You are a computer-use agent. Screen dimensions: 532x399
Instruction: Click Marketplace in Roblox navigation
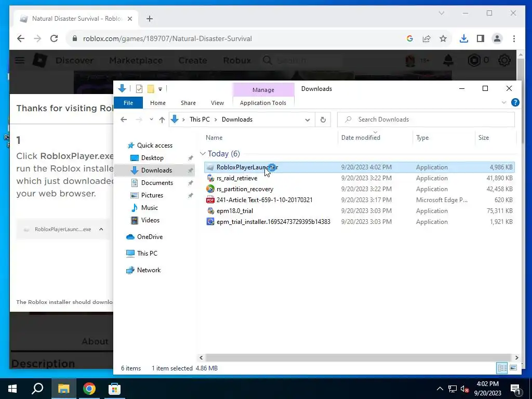pyautogui.click(x=136, y=60)
